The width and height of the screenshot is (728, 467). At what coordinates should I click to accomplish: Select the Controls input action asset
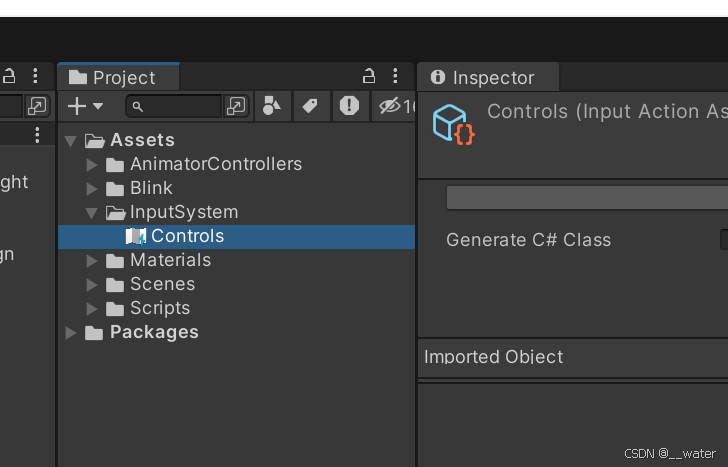click(x=236, y=237)
